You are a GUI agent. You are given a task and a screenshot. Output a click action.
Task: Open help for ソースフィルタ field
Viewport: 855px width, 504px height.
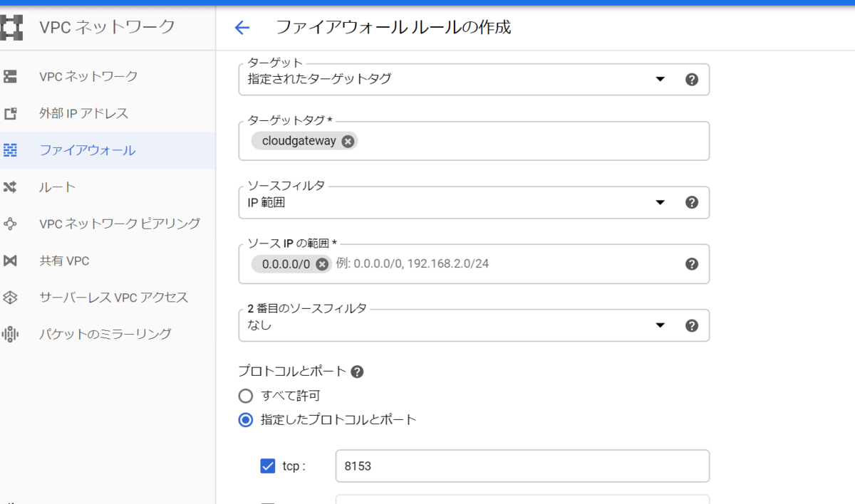pyautogui.click(x=691, y=203)
